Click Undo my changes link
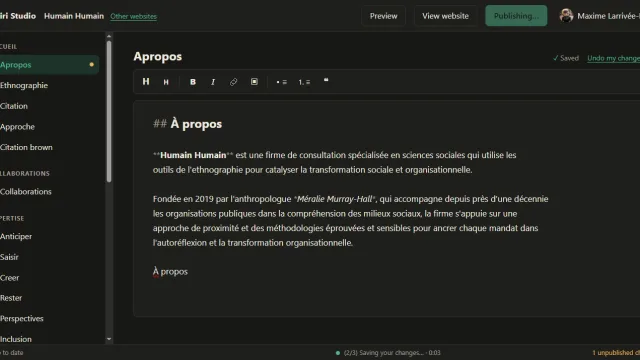Screen dimensions: 640x360 coord(613,58)
